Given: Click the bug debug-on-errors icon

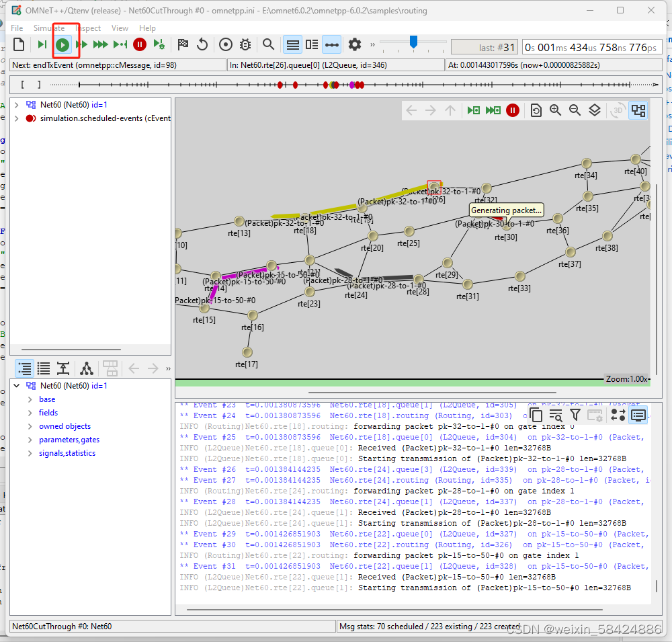Looking at the screenshot, I should [245, 44].
